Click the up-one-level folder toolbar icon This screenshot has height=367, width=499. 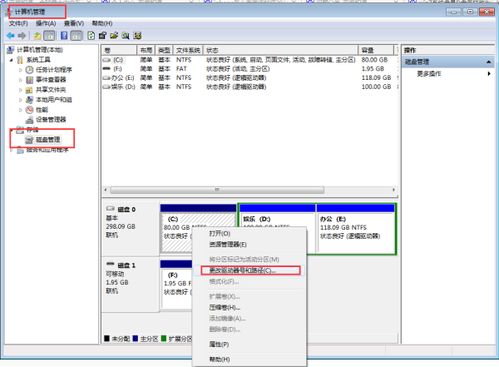click(x=37, y=36)
